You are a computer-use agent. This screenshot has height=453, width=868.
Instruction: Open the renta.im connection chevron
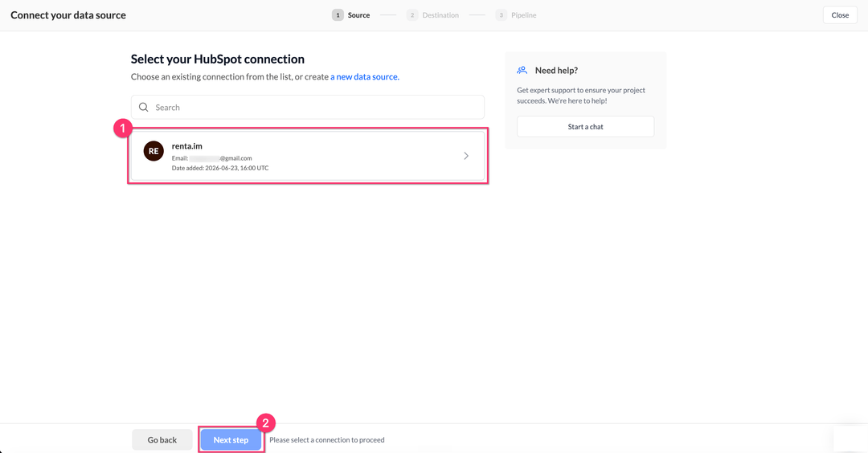click(x=466, y=156)
